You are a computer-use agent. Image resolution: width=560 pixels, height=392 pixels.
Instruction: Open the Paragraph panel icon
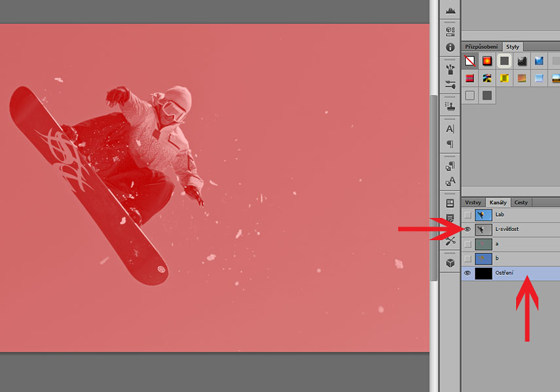coord(450,144)
